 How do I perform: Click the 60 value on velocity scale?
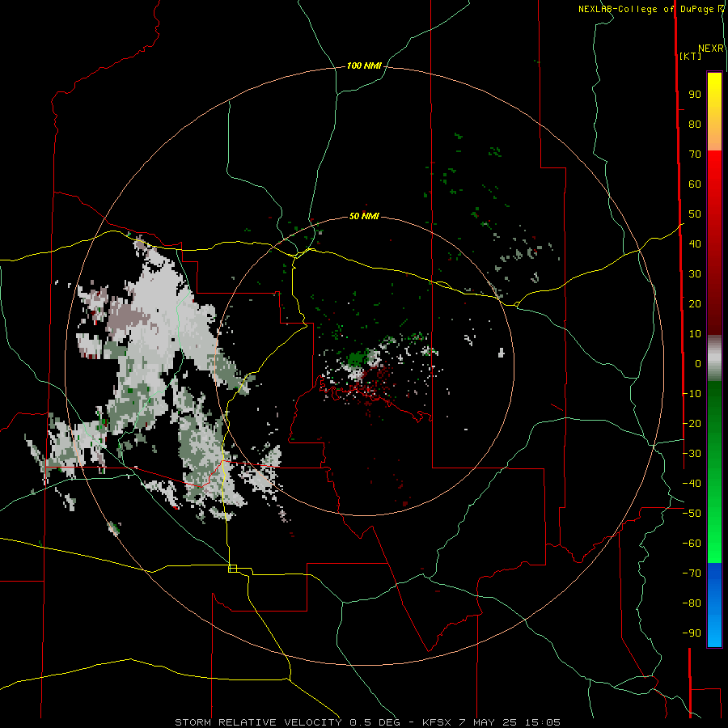pos(695,184)
